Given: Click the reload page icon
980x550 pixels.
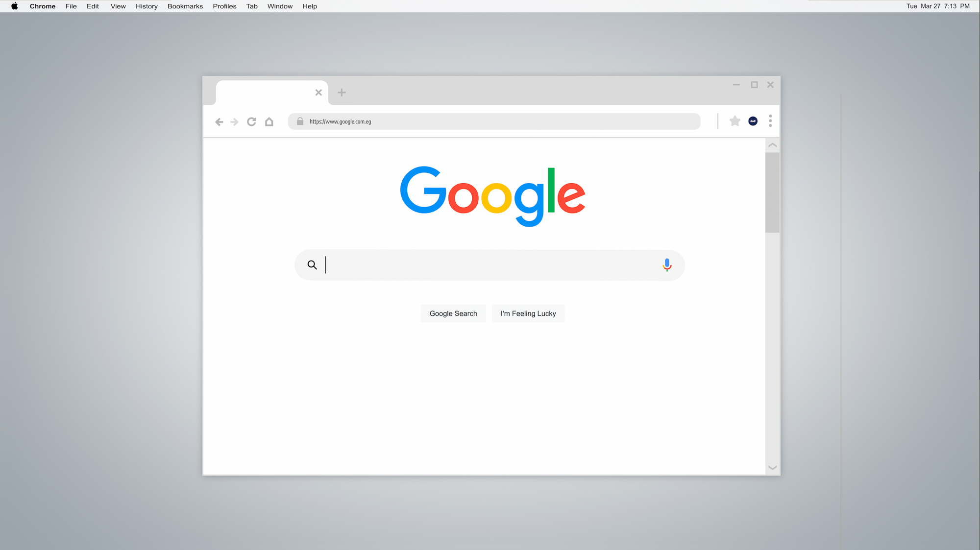Looking at the screenshot, I should 252,121.
